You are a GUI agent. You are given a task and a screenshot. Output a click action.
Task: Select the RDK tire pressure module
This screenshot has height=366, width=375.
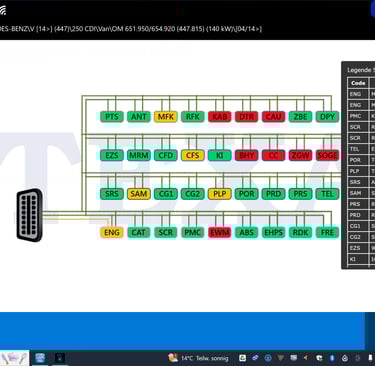(x=300, y=232)
